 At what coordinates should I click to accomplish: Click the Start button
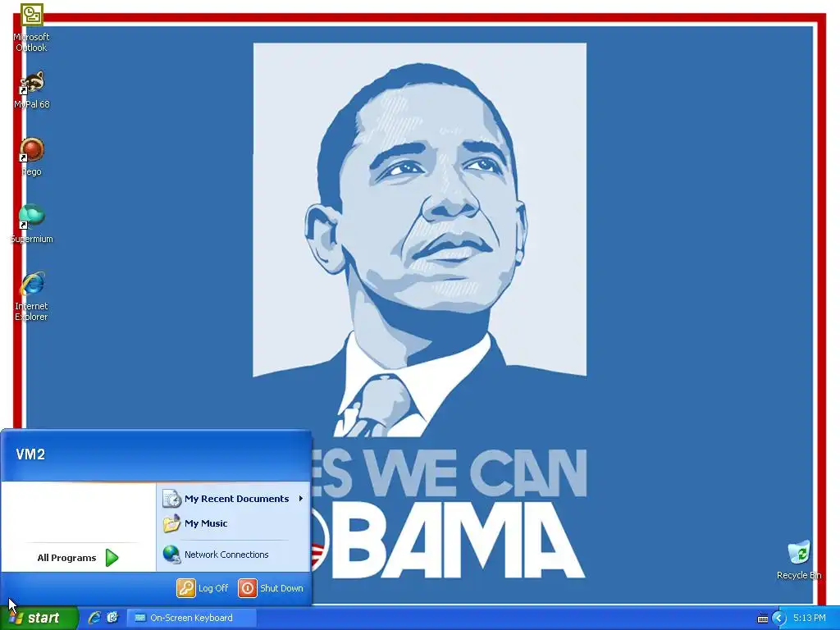click(39, 618)
